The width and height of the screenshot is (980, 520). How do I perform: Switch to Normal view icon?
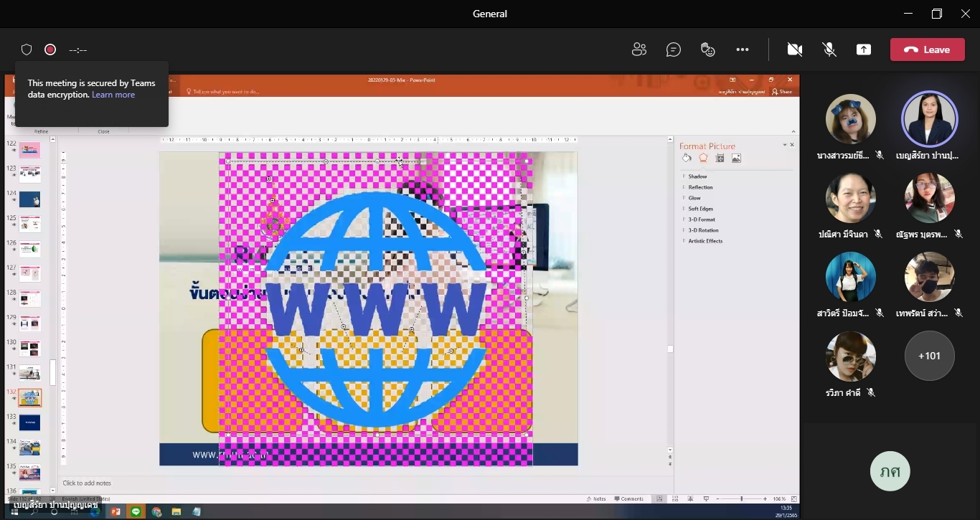tap(659, 498)
